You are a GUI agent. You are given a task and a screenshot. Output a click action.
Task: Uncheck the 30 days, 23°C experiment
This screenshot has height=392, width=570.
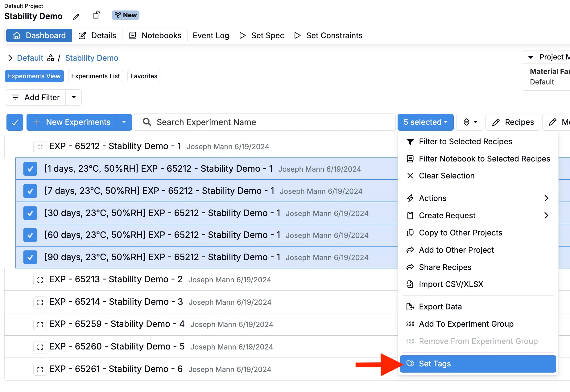click(x=30, y=213)
